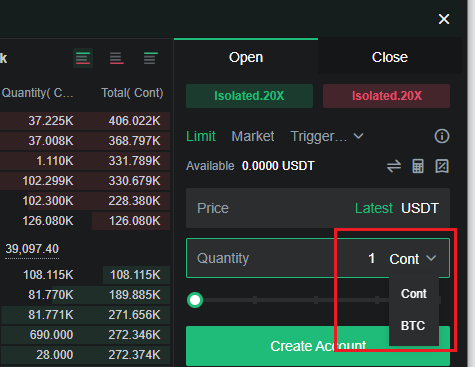Click the Total( Cont) column header
This screenshot has height=367, width=475.
[132, 93]
